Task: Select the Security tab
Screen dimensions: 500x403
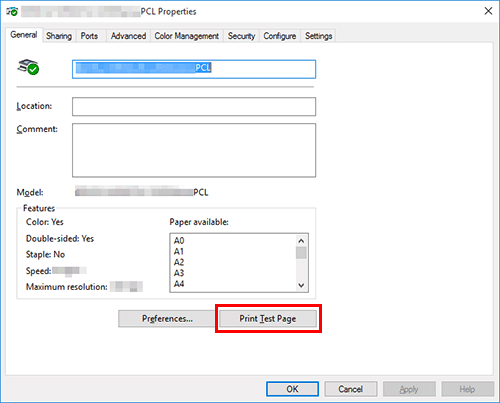Action: (x=241, y=36)
